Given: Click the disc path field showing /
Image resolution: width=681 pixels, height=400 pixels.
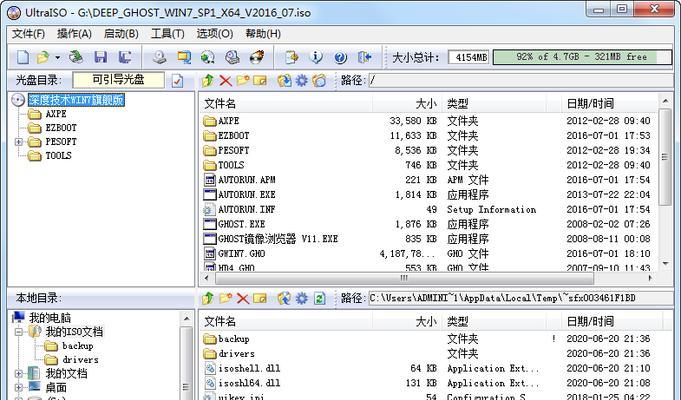Looking at the screenshot, I should (x=520, y=80).
